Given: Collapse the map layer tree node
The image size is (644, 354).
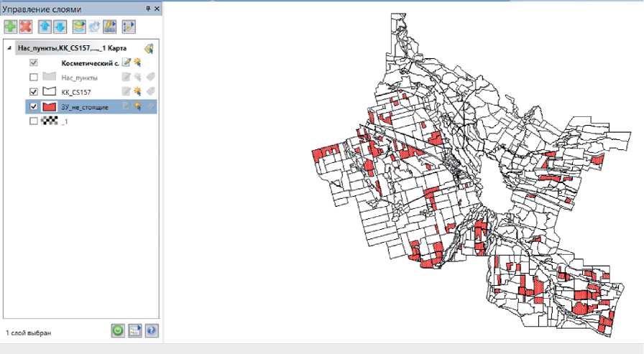Looking at the screenshot, I should tap(9, 49).
